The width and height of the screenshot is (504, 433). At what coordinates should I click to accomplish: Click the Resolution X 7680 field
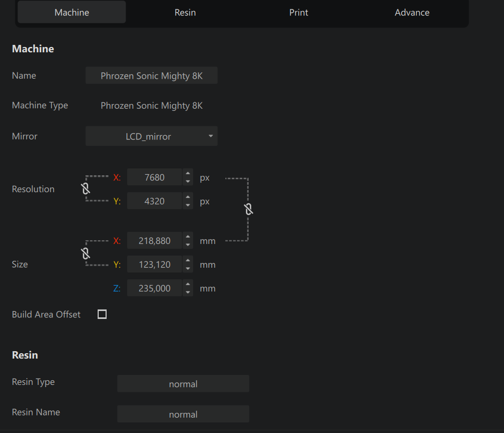(155, 177)
